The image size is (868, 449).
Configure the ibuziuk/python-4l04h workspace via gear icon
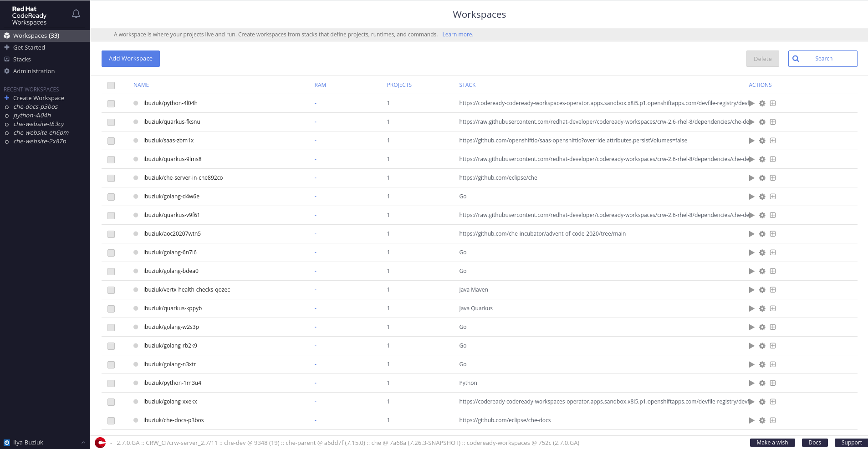762,103
